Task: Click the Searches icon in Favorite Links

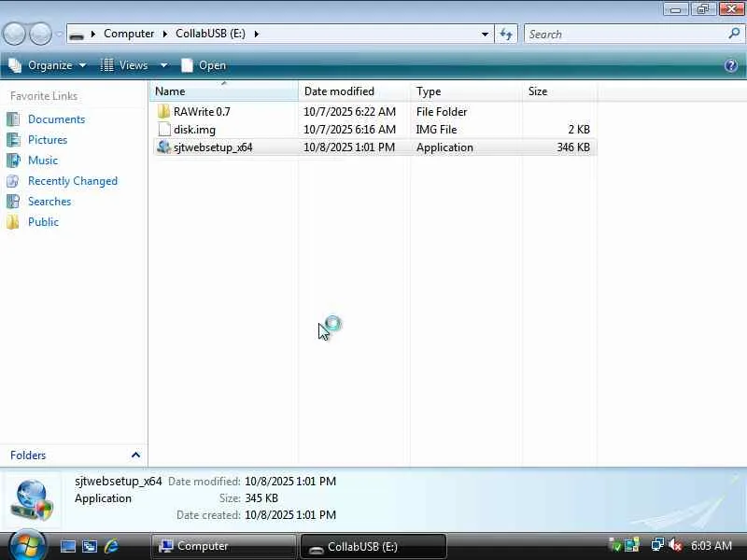Action: (x=13, y=202)
